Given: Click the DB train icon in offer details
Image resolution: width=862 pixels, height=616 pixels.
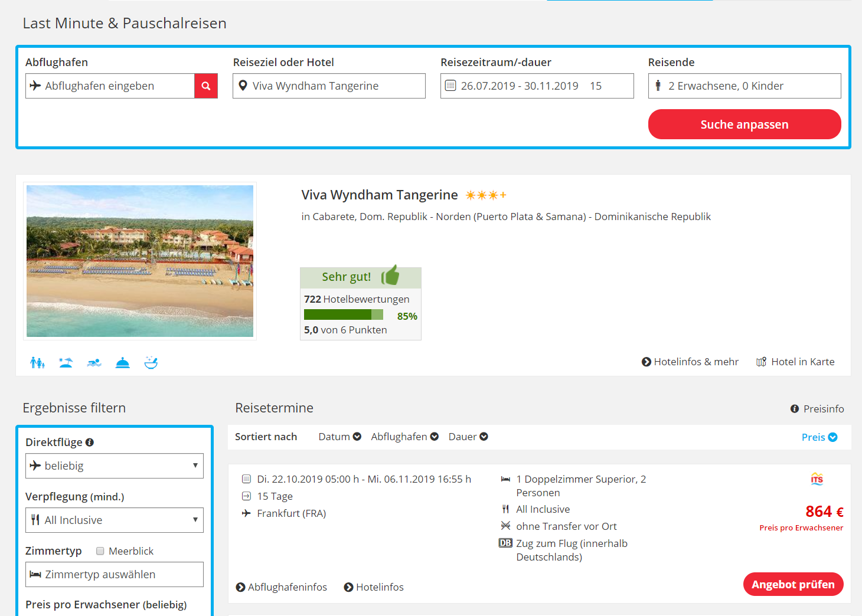Looking at the screenshot, I should tap(505, 543).
